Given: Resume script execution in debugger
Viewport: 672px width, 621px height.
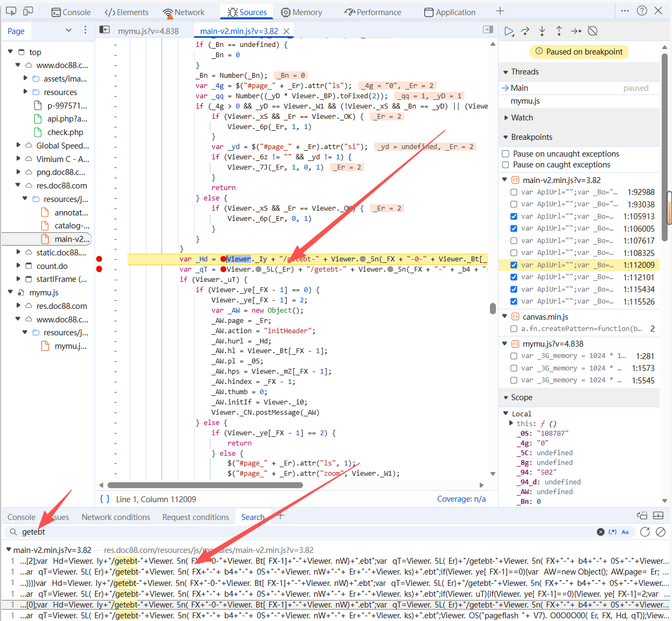Looking at the screenshot, I should click(x=508, y=31).
